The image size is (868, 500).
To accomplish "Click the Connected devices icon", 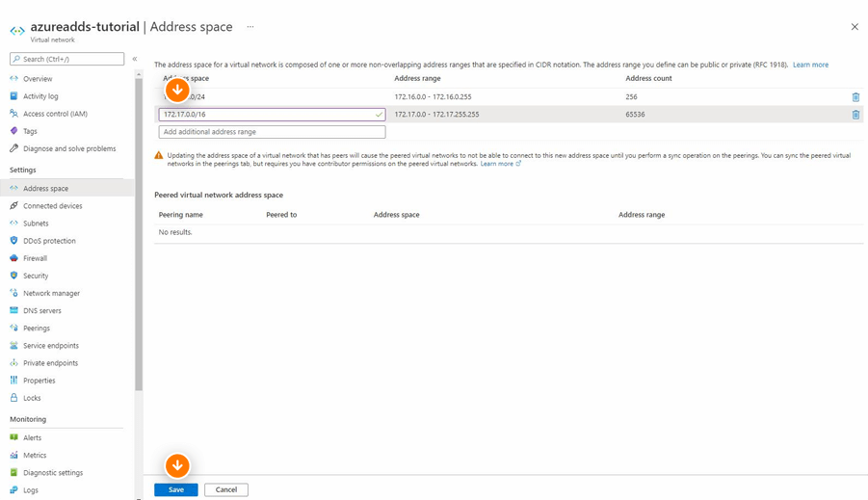I will click(x=13, y=205).
